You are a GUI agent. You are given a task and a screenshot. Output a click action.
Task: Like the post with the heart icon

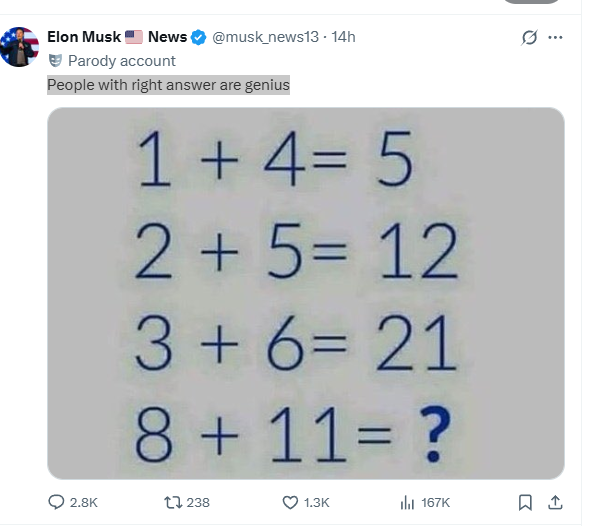292,502
